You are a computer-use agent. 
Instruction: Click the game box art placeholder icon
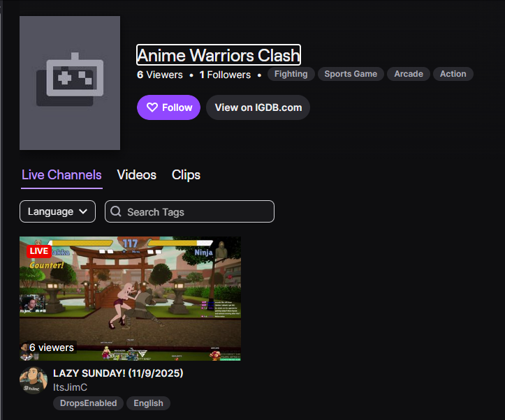tap(70, 83)
